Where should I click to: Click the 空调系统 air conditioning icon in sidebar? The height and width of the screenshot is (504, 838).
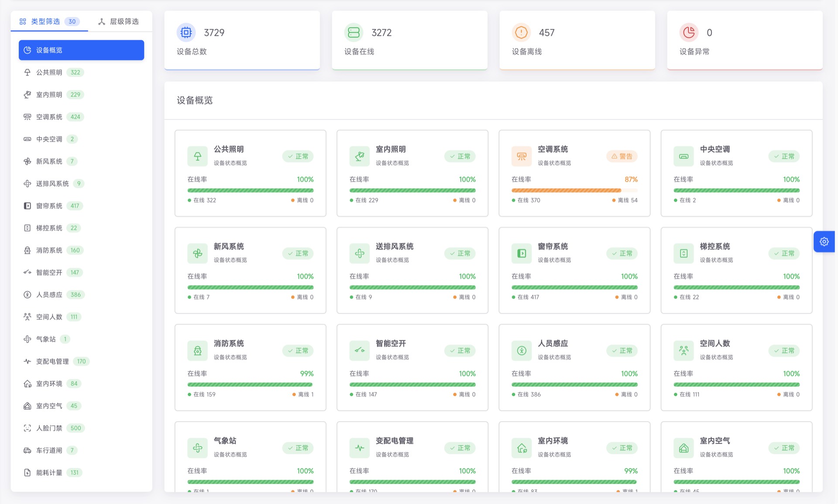tap(27, 117)
